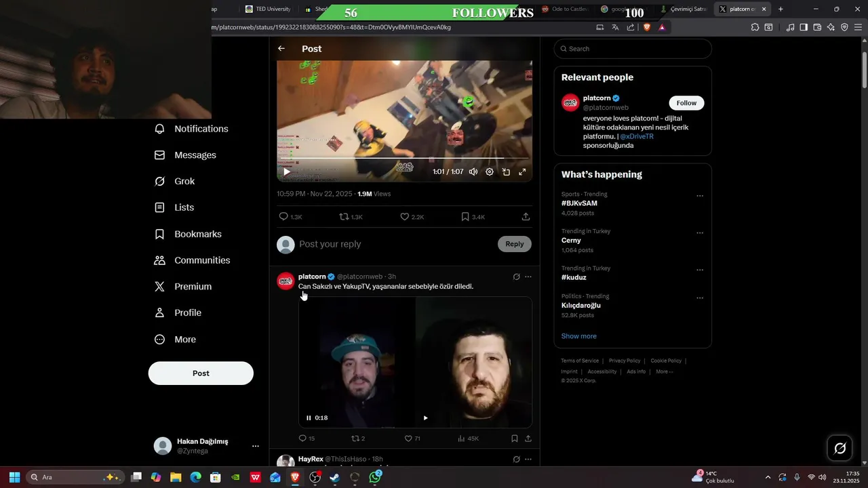Open Steam from the taskbar
868x488 pixels.
(335, 477)
